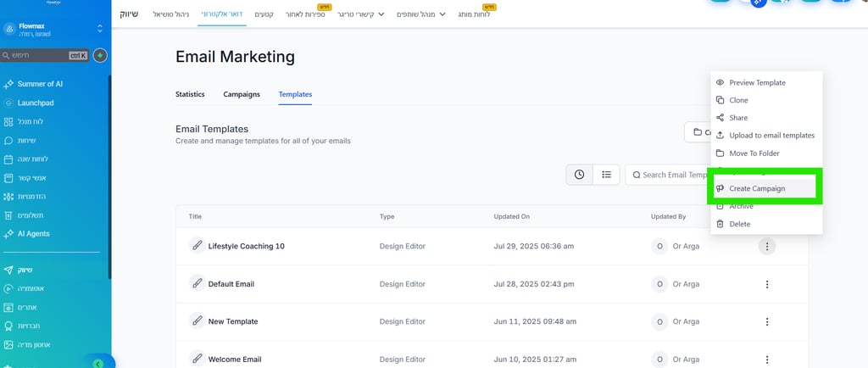Open New Template entry
The image size is (868, 368).
tap(233, 321)
